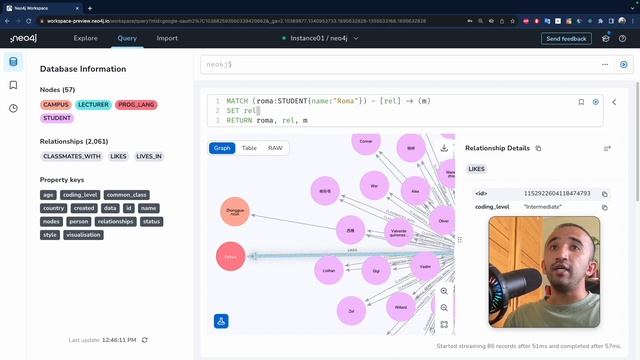Select the STUDENT node label
This screenshot has width=640, height=360.
click(x=57, y=118)
